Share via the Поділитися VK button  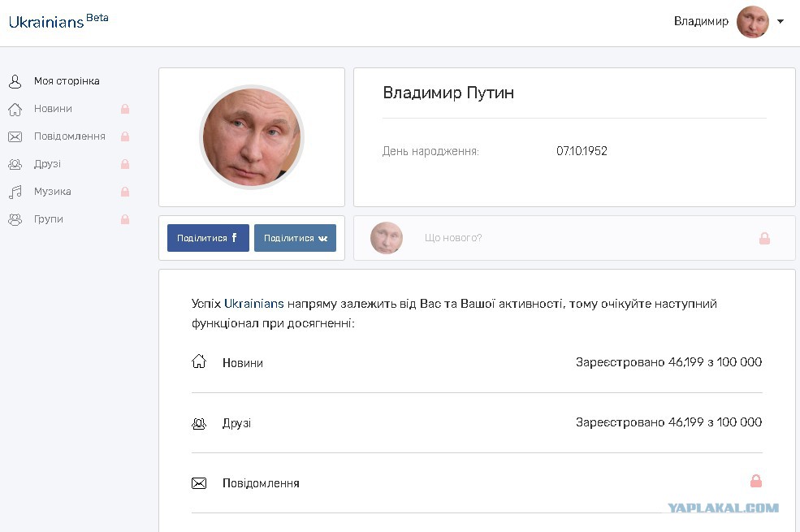[x=296, y=238]
